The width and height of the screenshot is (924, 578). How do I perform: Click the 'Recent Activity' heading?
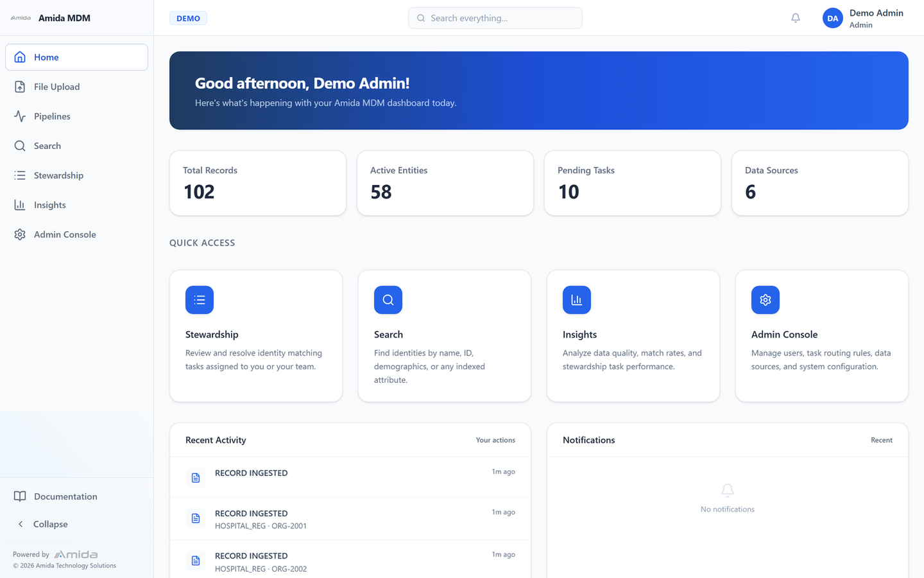tap(216, 440)
